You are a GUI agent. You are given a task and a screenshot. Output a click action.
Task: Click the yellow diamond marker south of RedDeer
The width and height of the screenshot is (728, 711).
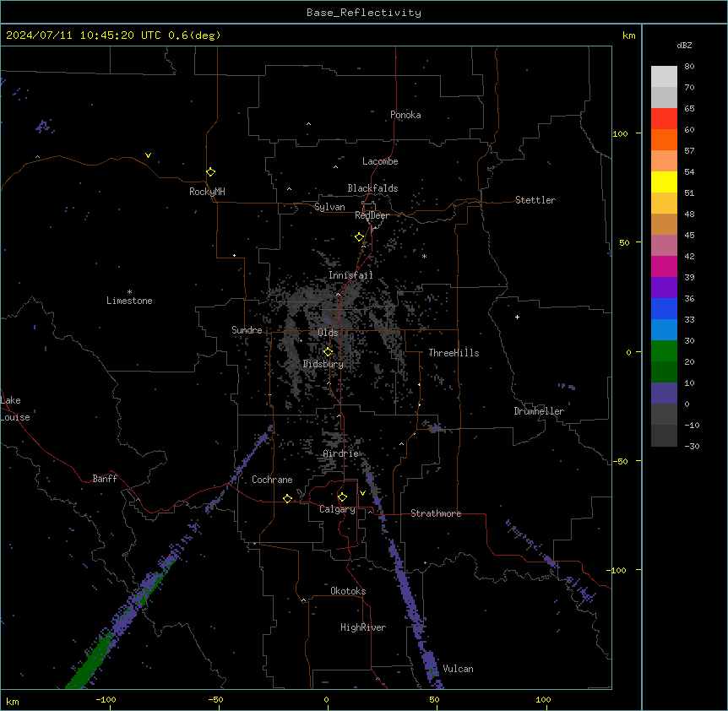pos(360,237)
